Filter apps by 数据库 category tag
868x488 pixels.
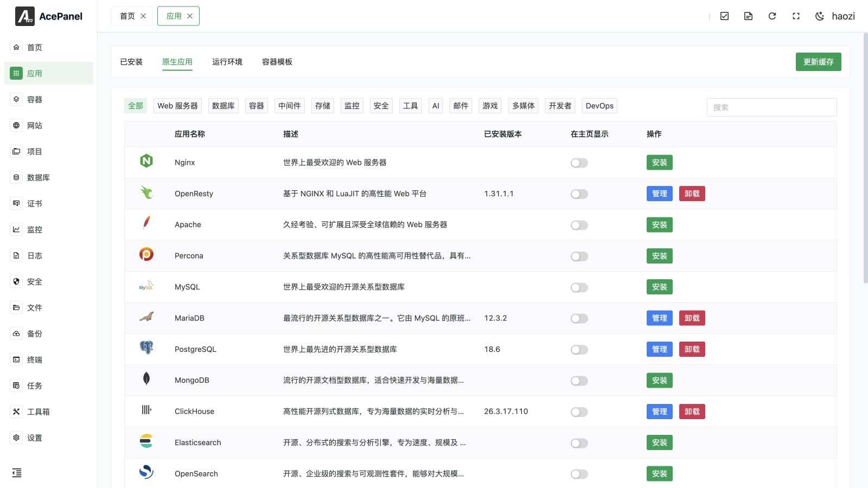coord(224,106)
